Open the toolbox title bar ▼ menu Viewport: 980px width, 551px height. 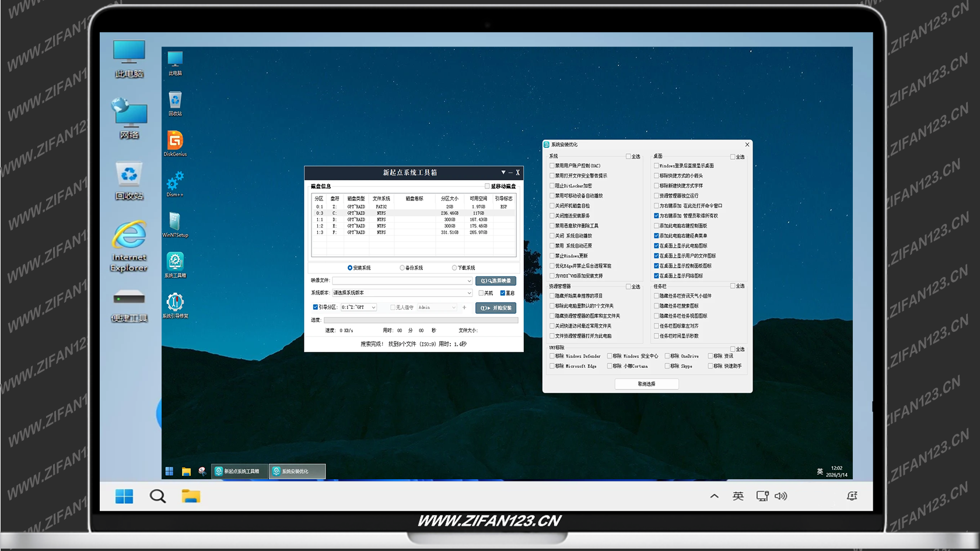(503, 173)
